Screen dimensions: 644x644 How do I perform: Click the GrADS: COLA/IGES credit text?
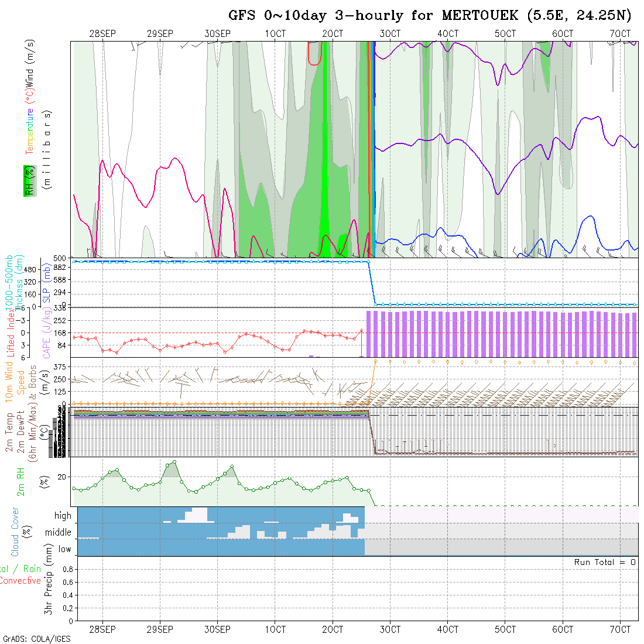(36, 638)
